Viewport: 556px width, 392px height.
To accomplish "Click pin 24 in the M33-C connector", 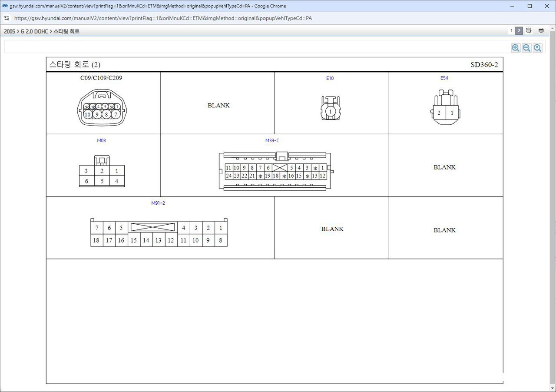I will (x=228, y=176).
